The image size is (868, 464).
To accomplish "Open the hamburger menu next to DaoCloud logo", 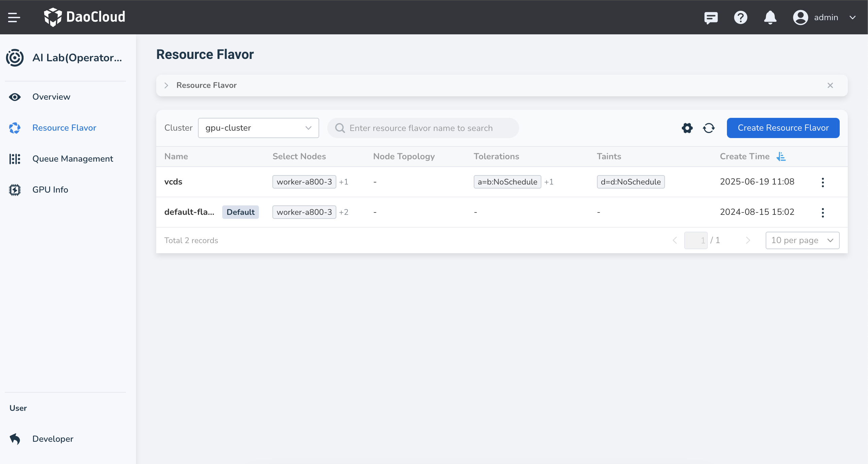I will (x=14, y=17).
